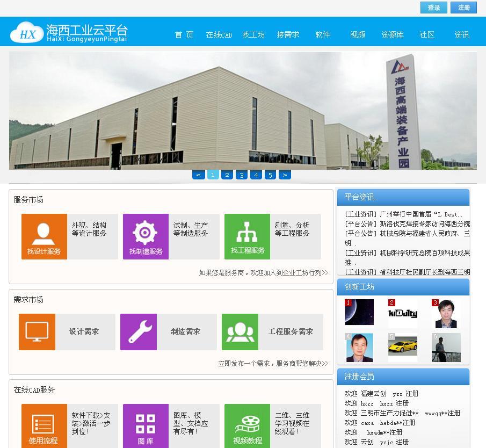Open the 视频教程 film reel icon tile
The height and width of the screenshot is (448, 486).
pyautogui.click(x=247, y=425)
